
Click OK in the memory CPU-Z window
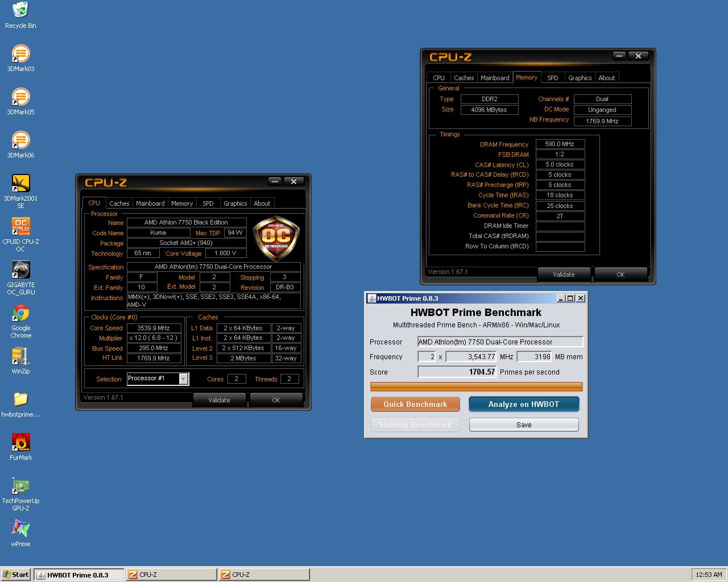[621, 275]
